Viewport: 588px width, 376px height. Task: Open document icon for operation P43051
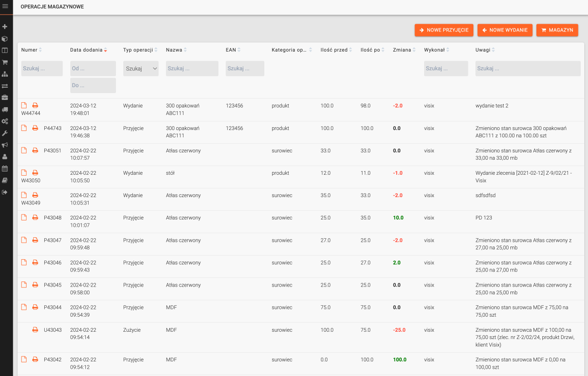point(24,151)
